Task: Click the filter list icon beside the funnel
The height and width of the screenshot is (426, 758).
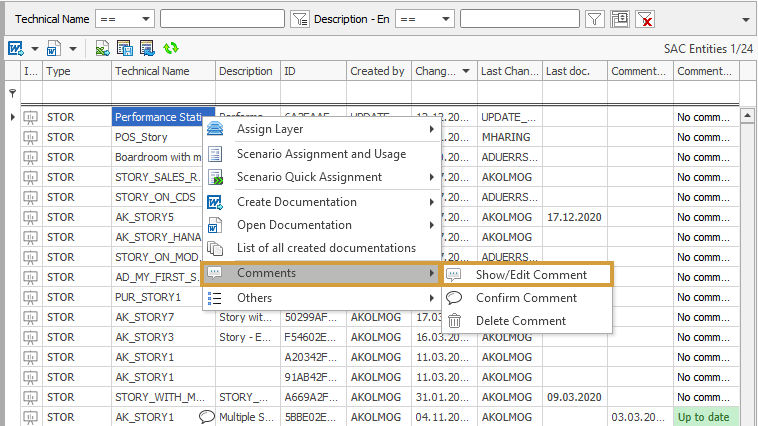Action: pos(620,19)
